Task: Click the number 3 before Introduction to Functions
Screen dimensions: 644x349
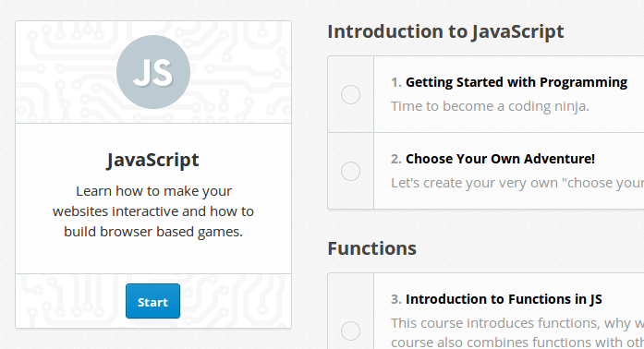Action: [x=396, y=299]
